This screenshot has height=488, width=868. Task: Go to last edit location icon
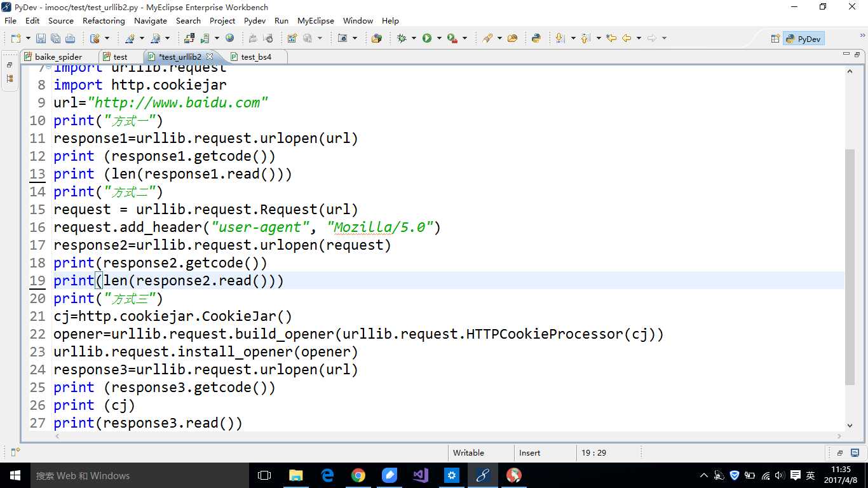(x=611, y=39)
